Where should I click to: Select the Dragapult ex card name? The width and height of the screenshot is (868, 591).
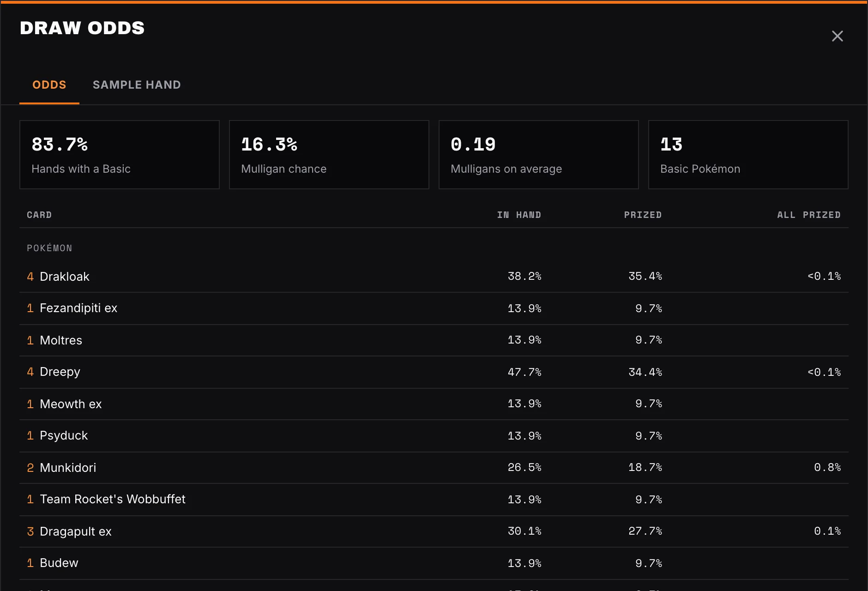coord(76,531)
